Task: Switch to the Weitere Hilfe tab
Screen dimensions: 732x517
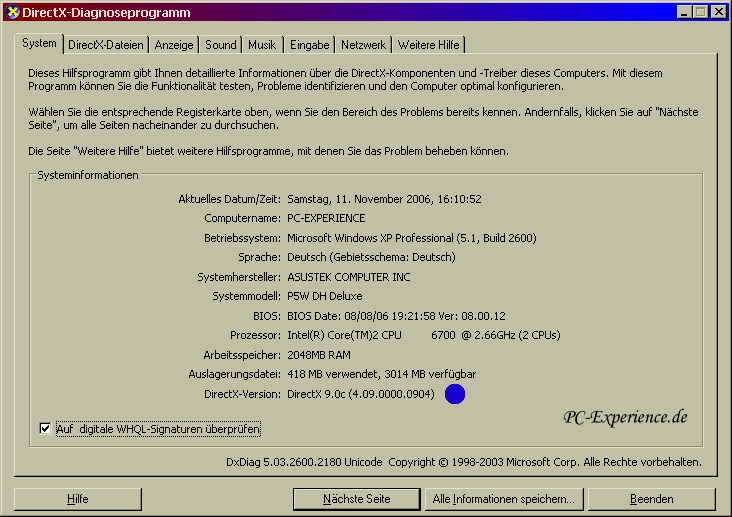Action: 429,45
